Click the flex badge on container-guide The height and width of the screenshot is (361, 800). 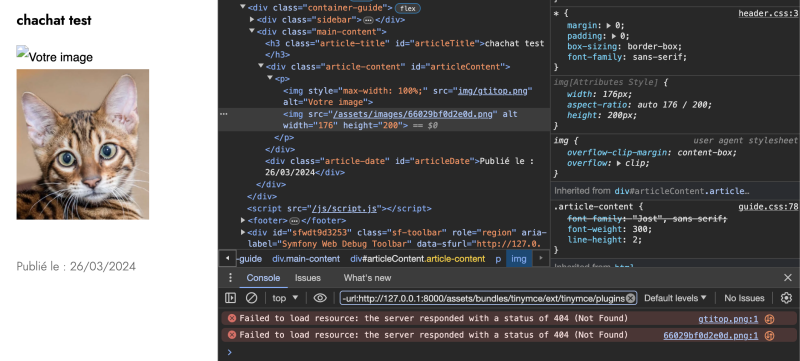tap(407, 8)
